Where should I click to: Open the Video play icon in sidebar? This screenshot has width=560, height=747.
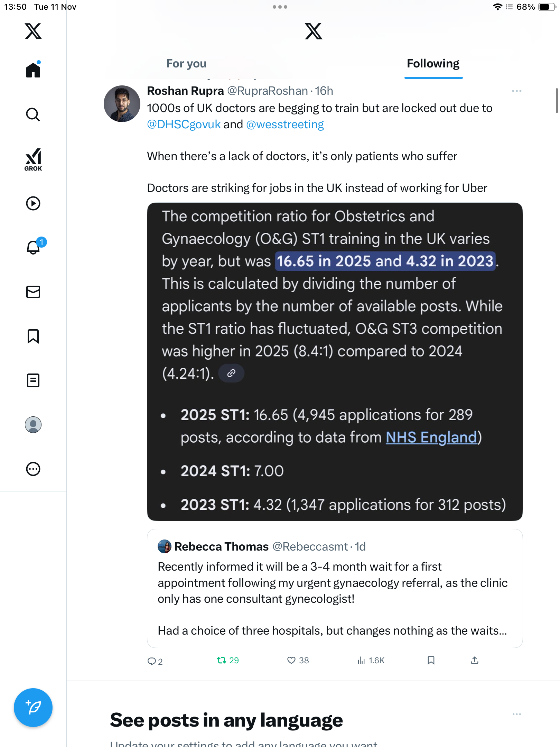(33, 203)
